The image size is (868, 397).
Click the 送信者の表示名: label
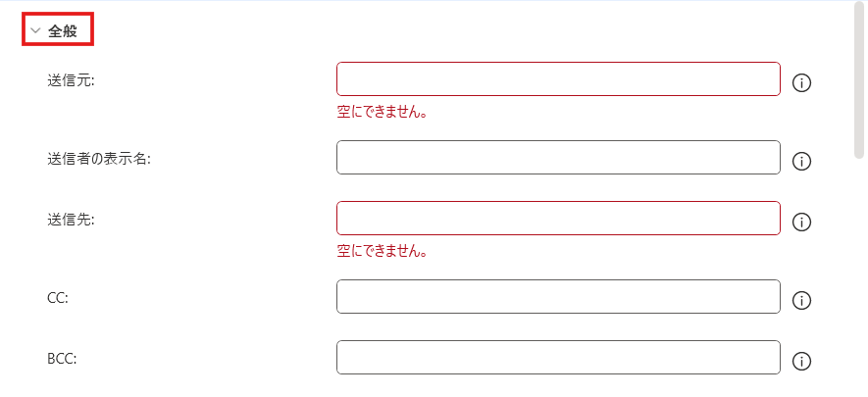pos(98,159)
